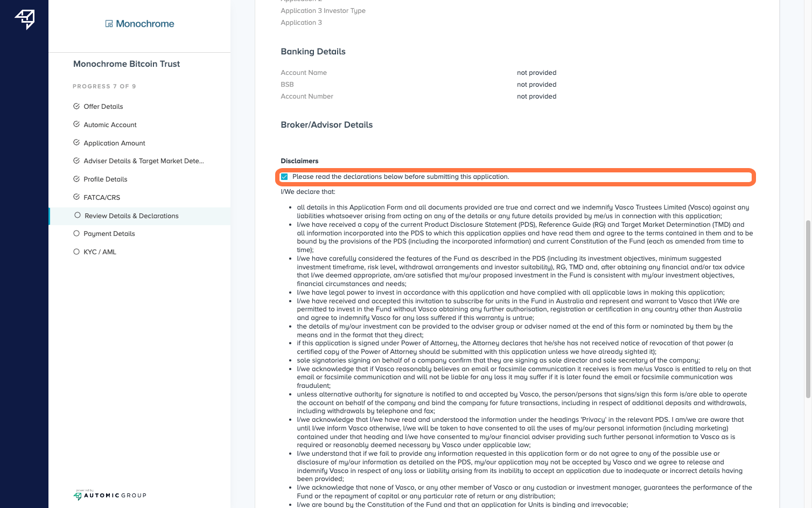Toggle the 'Please read the declarations' checkbox

284,177
